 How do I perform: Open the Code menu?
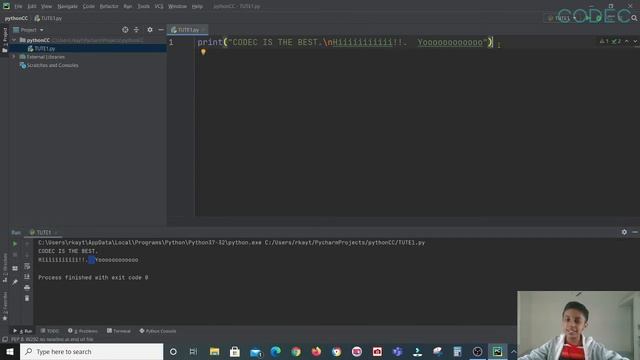pyautogui.click(x=89, y=7)
